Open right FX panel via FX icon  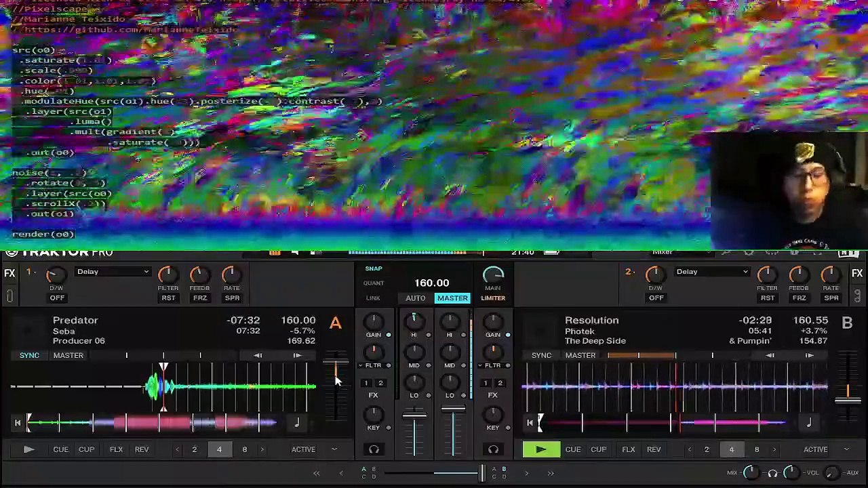tap(857, 274)
